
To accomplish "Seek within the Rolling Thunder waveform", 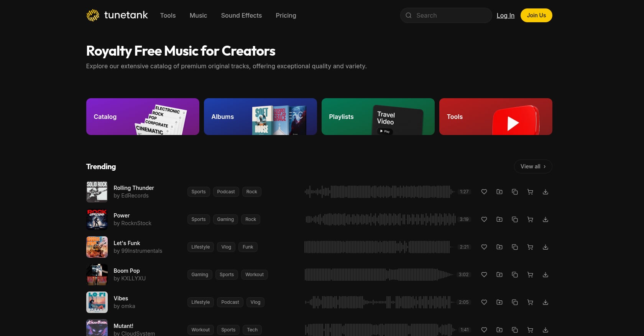I will click(x=380, y=192).
